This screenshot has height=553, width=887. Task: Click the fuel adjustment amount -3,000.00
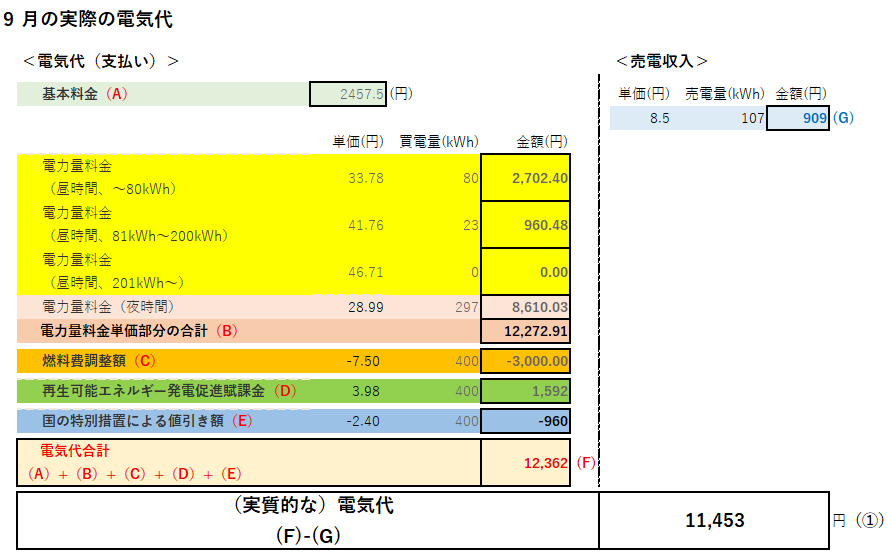pos(526,361)
